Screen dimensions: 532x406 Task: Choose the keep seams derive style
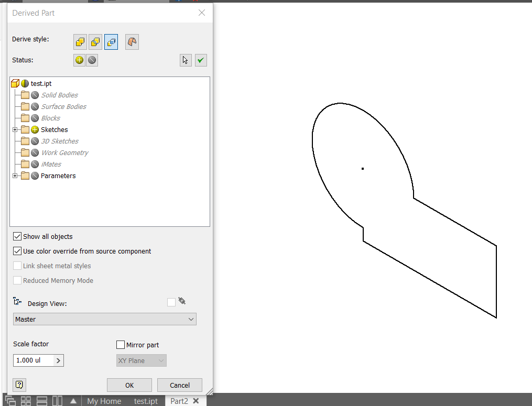tap(95, 42)
